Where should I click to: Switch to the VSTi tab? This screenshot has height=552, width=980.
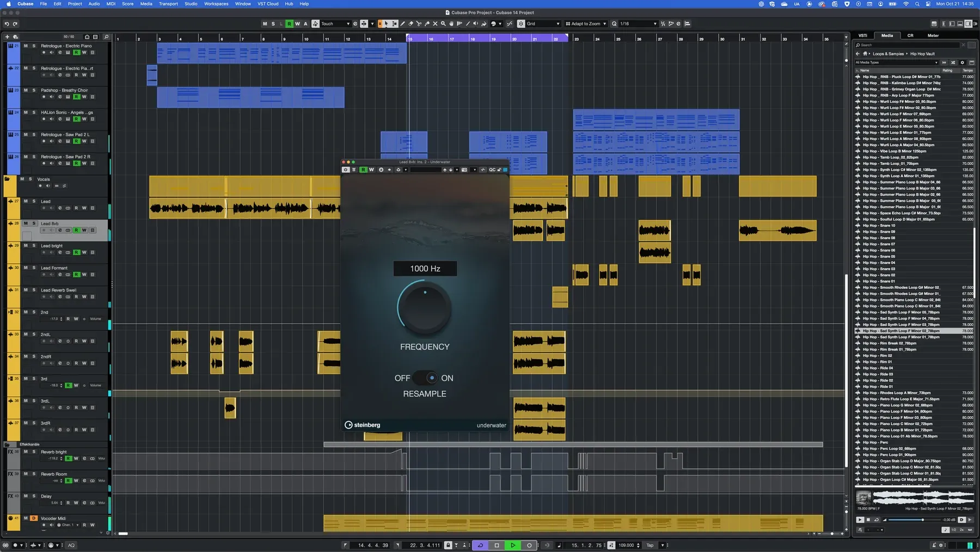(863, 35)
